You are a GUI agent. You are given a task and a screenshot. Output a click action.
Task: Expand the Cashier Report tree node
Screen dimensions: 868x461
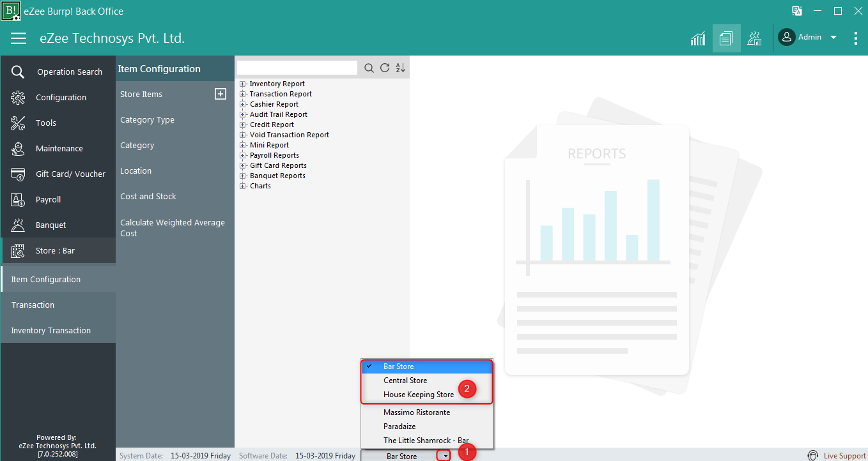(243, 104)
